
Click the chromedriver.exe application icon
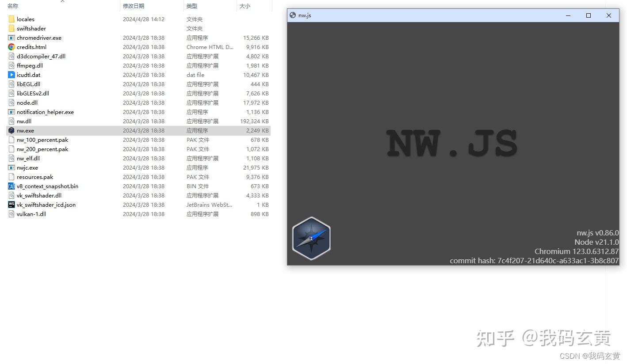pyautogui.click(x=11, y=38)
